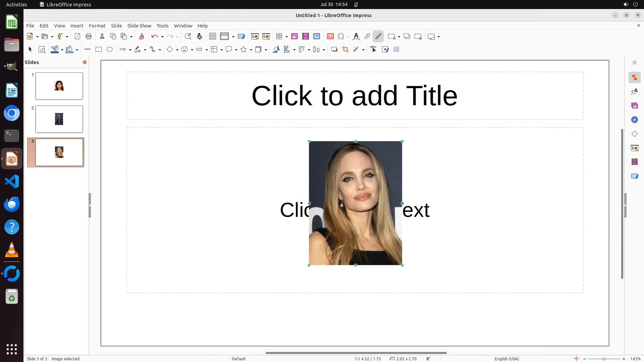Open the Gallery panel in the sidebar

click(634, 106)
